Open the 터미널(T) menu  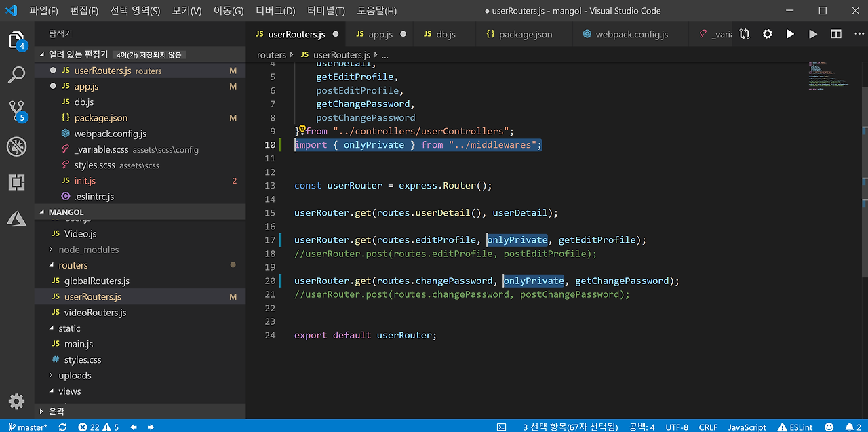click(x=325, y=11)
